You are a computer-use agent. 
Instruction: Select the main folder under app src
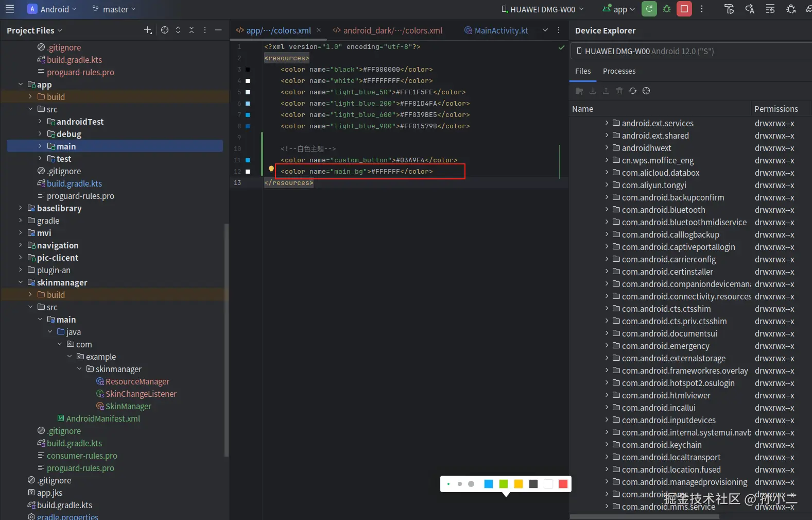pyautogui.click(x=114, y=146)
